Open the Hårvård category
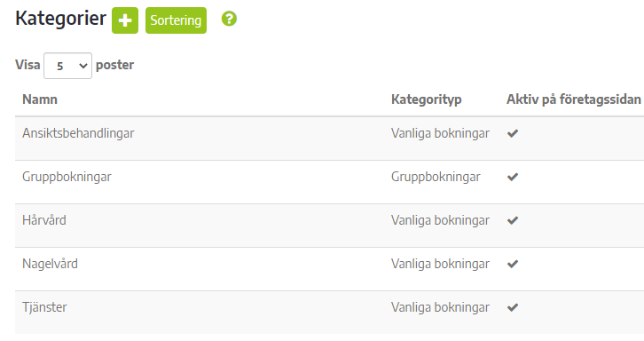The height and width of the screenshot is (341, 644). point(44,220)
